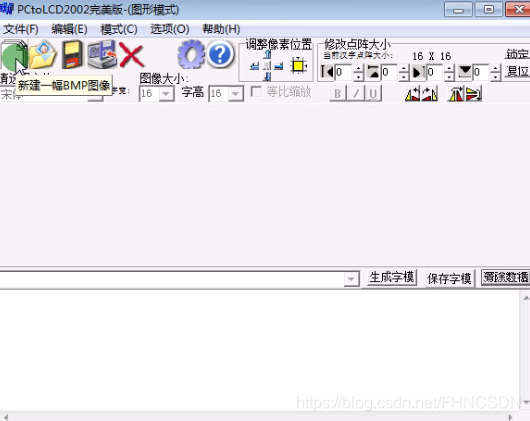Click the third red-yellow triangle transform icon
Image resolution: width=530 pixels, height=421 pixels.
coord(456,94)
